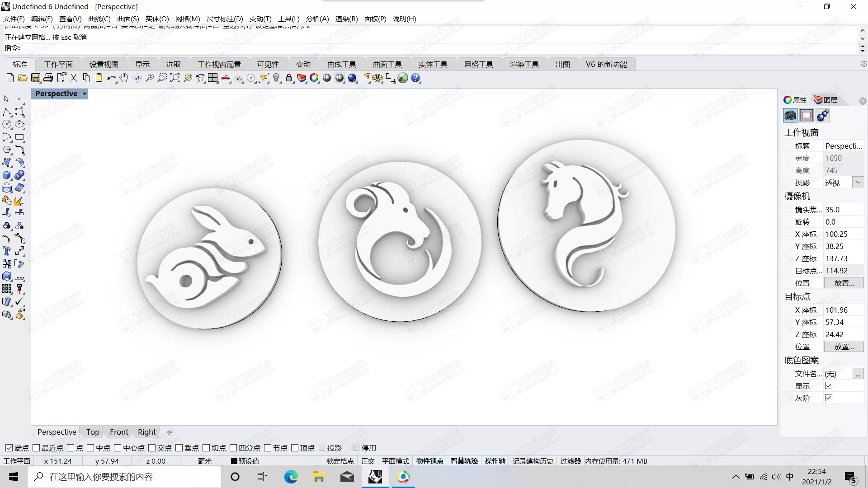
Task: Toggle the grid snap checkbox
Action: (339, 460)
